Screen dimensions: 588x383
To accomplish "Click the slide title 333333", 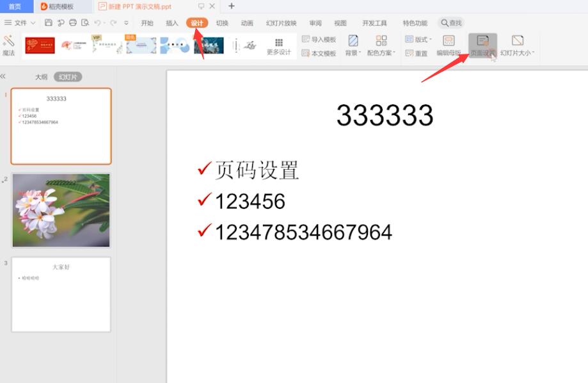I will [x=385, y=115].
